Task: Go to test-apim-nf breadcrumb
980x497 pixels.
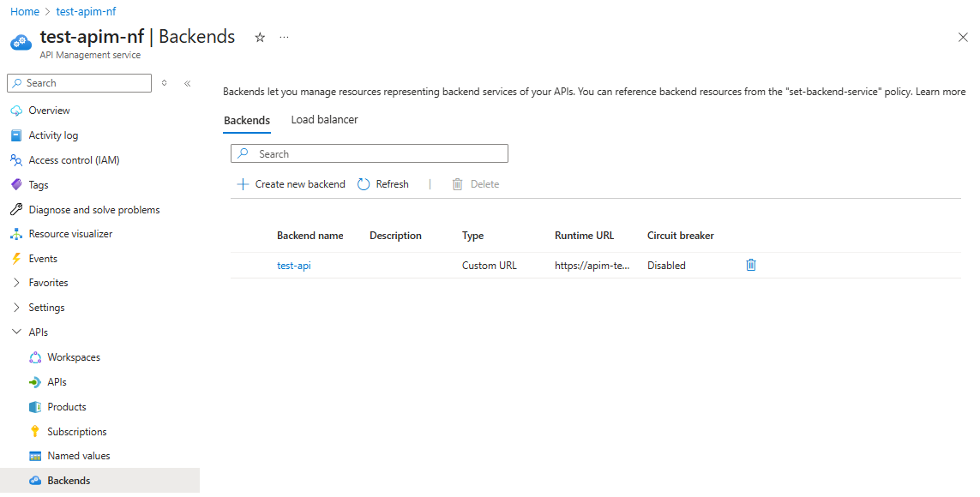Action: (x=86, y=11)
